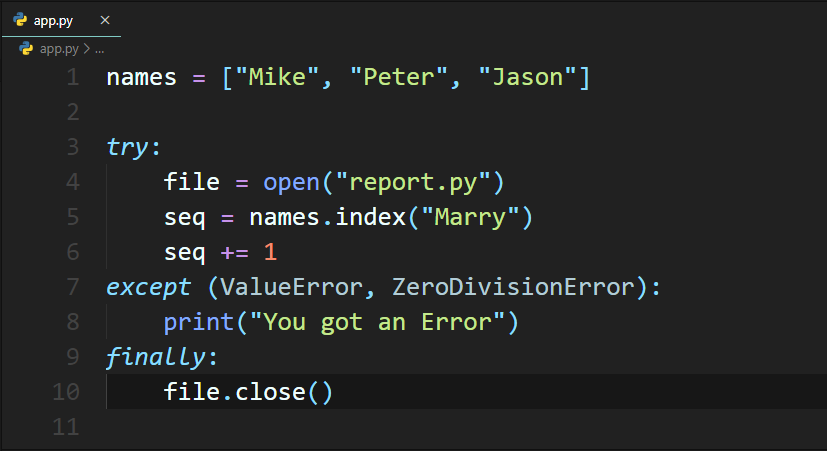Click the "Jason" string literal
The image size is (827, 451).
click(x=528, y=77)
